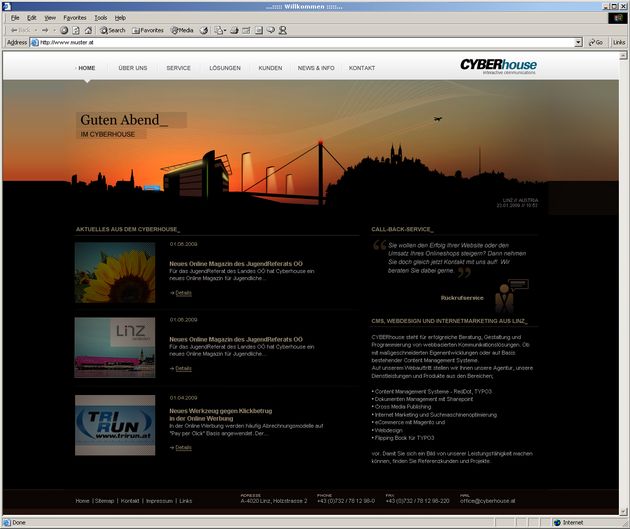Expand the address bar dropdown arrow
The height and width of the screenshot is (529, 630).
coord(578,43)
